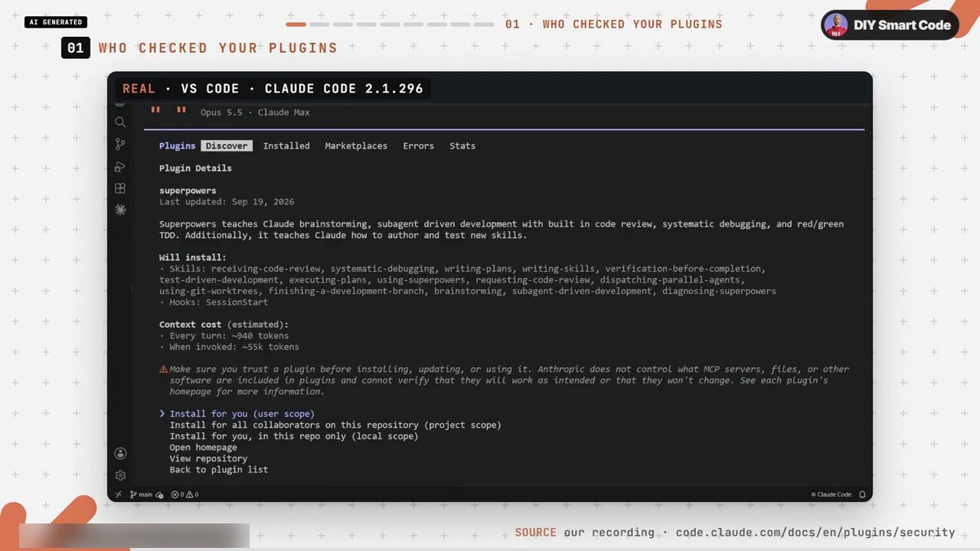Open the Source Control view
The image size is (980, 551).
(120, 144)
